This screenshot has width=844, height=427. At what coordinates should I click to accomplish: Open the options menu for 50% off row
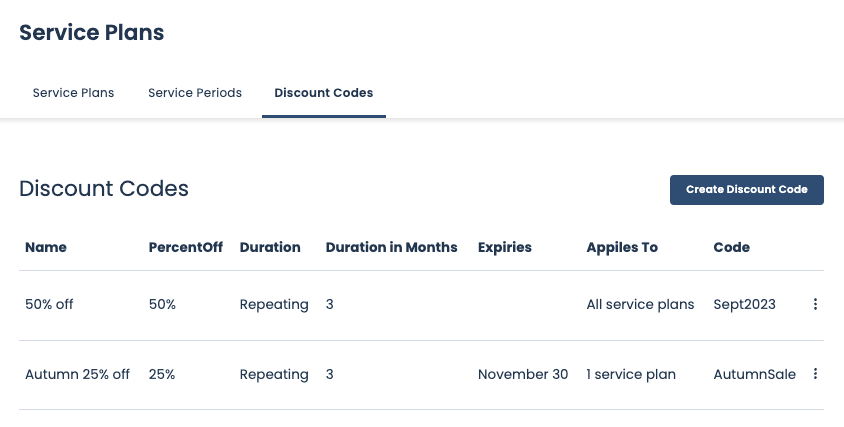(x=815, y=304)
